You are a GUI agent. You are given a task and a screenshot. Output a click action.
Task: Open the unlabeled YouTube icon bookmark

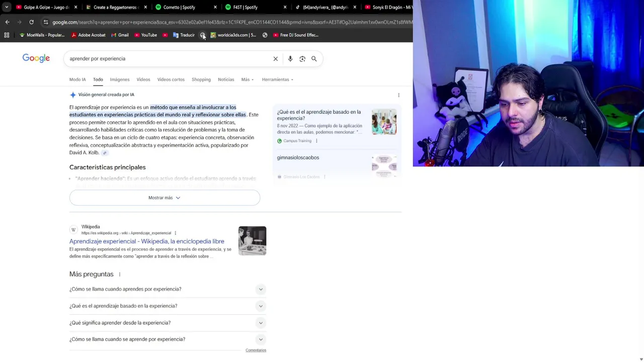pos(165,35)
